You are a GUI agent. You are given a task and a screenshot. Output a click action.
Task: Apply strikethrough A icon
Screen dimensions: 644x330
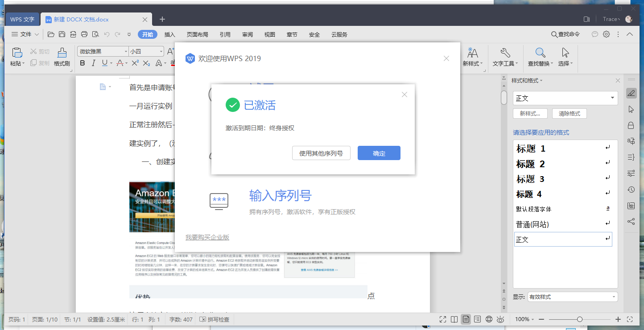[120, 63]
